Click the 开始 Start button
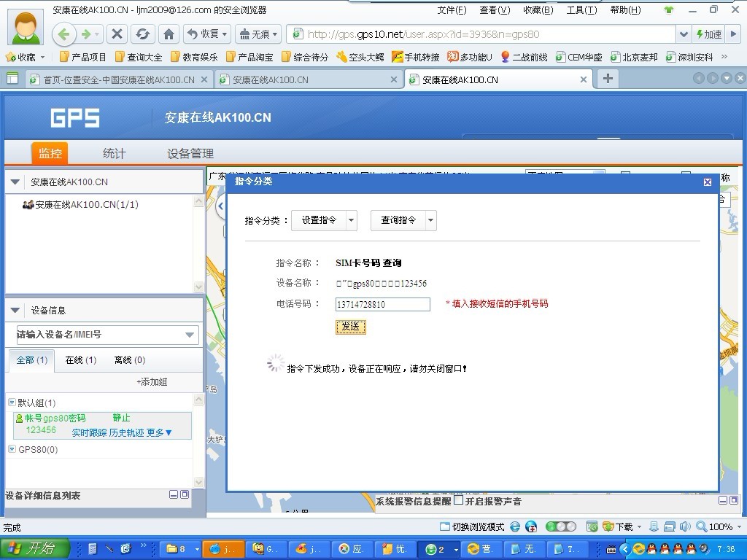This screenshot has height=560, width=747. pyautogui.click(x=34, y=549)
